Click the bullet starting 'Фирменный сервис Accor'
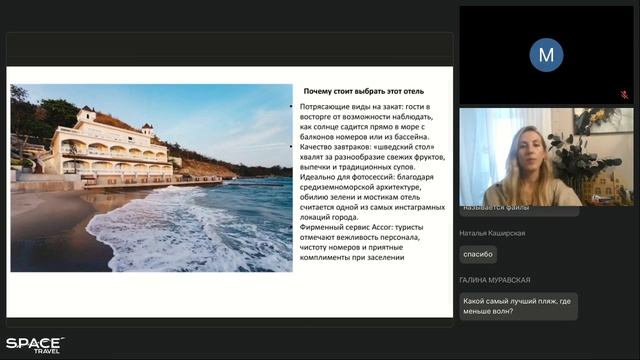This screenshot has height=360, width=640. [x=362, y=242]
